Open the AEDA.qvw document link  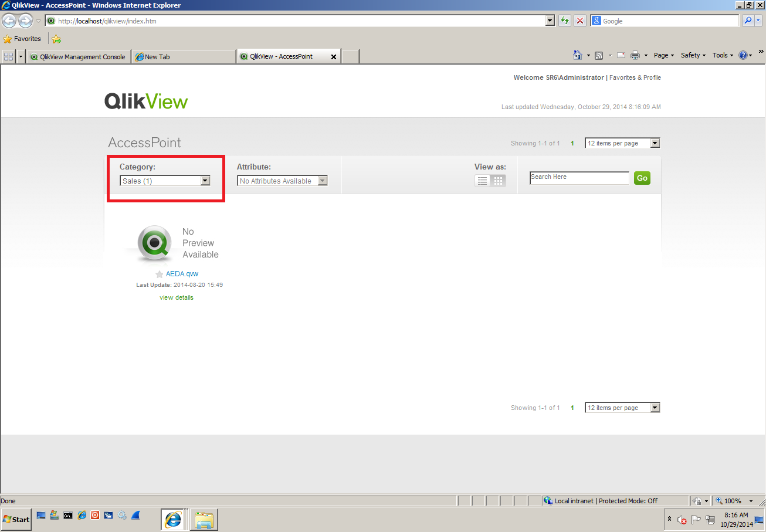(x=182, y=274)
